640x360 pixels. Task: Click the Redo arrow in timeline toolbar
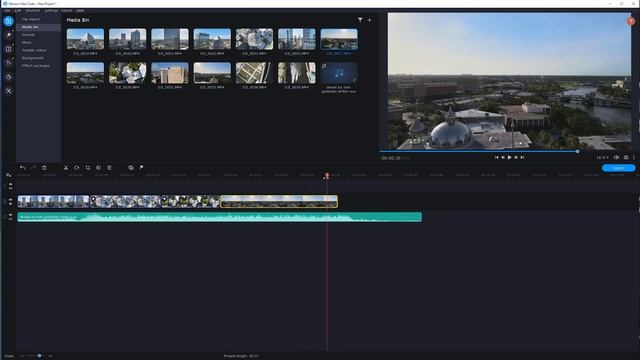[33, 168]
